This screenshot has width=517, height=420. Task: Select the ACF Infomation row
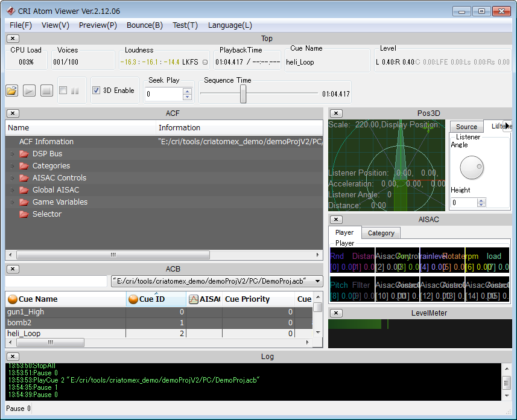[164, 142]
